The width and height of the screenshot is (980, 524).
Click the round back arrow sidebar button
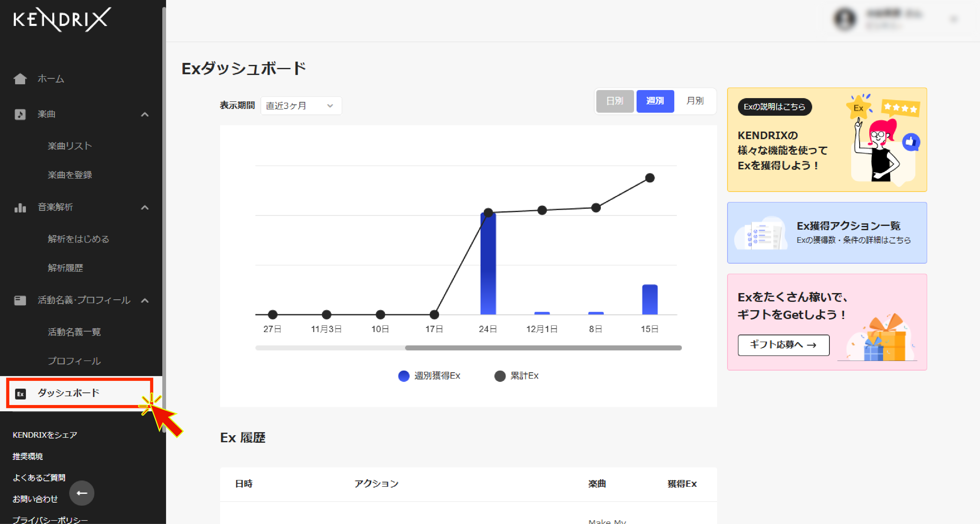82,493
